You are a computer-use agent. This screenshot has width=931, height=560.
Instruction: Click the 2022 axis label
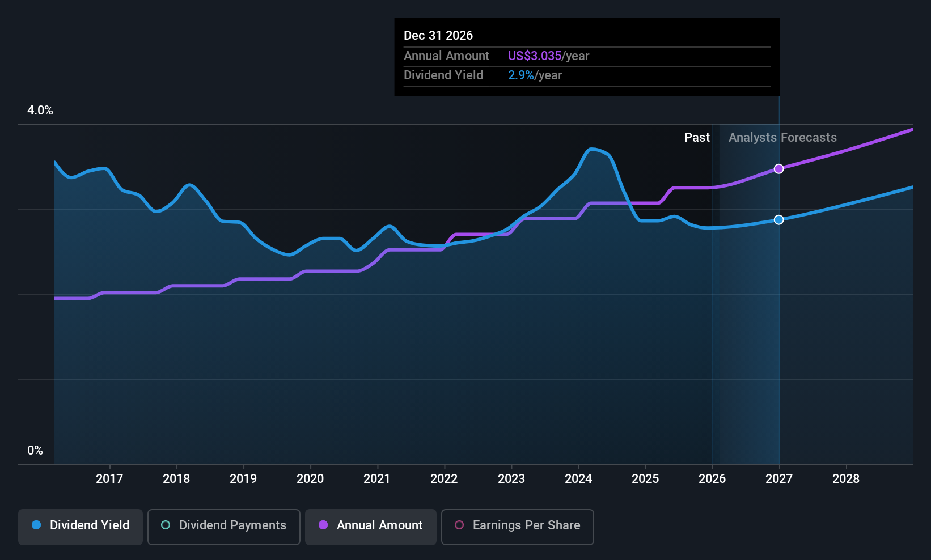point(444,479)
